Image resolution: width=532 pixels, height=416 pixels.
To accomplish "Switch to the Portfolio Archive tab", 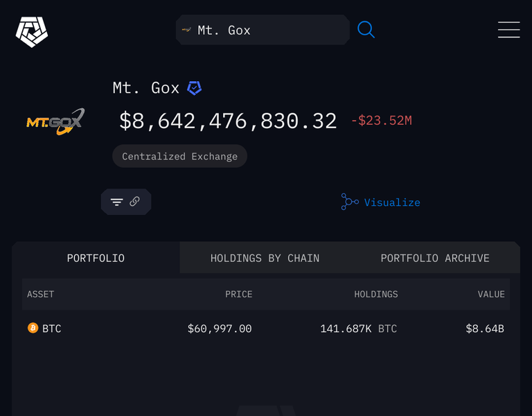I will [x=434, y=258].
